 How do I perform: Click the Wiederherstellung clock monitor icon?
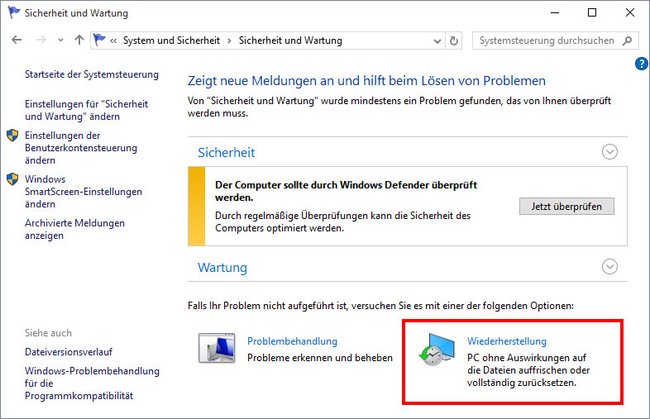(437, 349)
